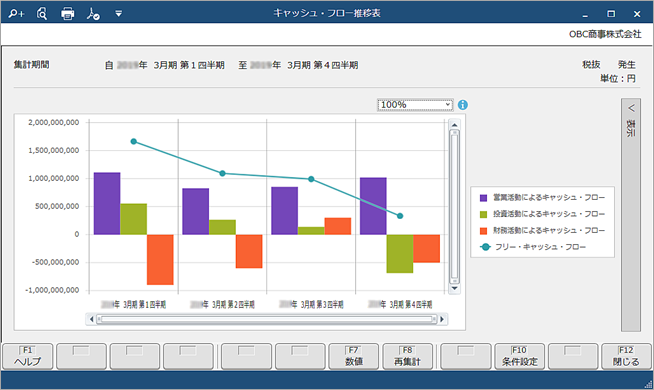This screenshot has width=654, height=390.
Task: Click the OBC商事株式会社 company name
Action: point(605,34)
